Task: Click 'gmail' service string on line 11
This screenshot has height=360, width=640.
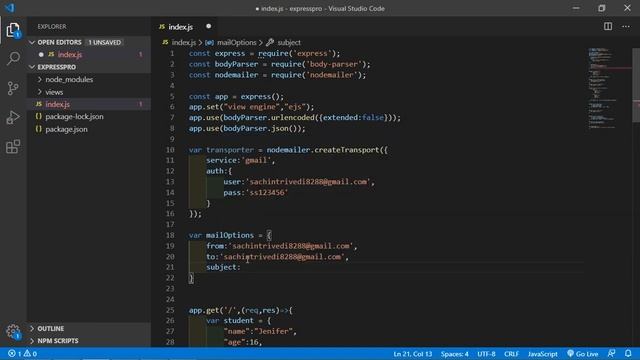Action: point(256,160)
